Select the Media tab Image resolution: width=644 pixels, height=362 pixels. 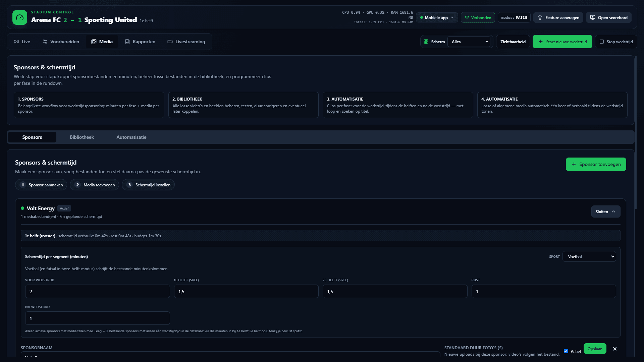coord(102,42)
